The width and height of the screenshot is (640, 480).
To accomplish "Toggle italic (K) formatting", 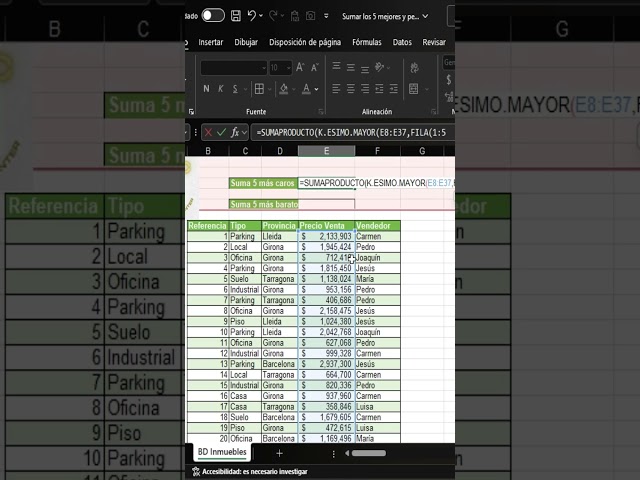I will coord(221,89).
